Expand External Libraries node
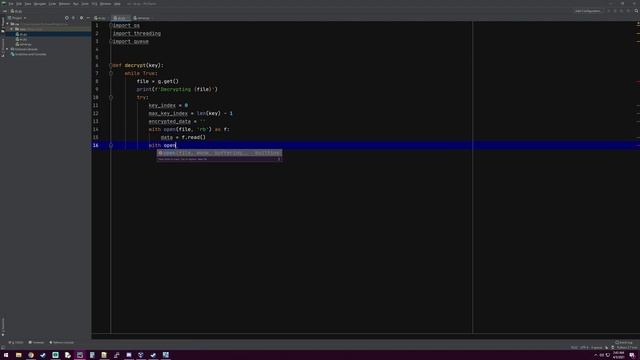 pyautogui.click(x=7, y=49)
